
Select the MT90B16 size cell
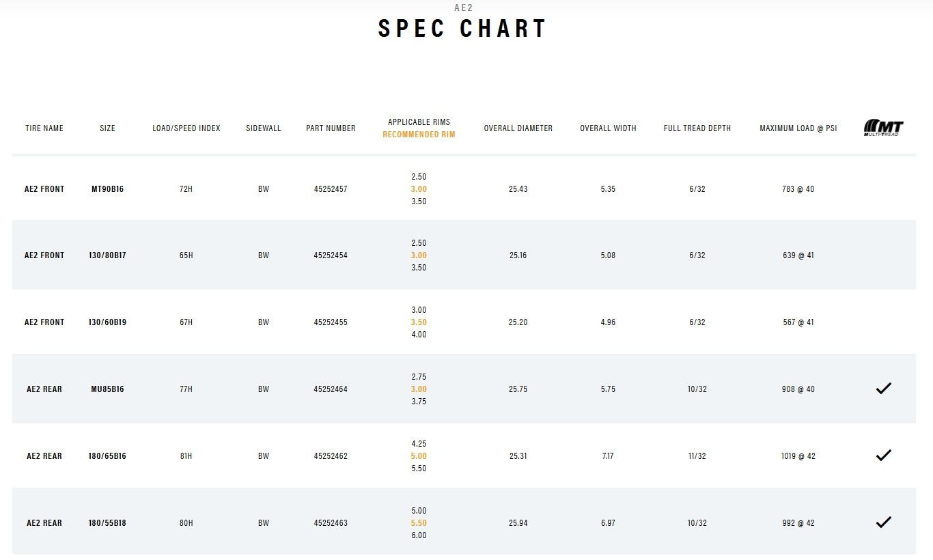[108, 189]
